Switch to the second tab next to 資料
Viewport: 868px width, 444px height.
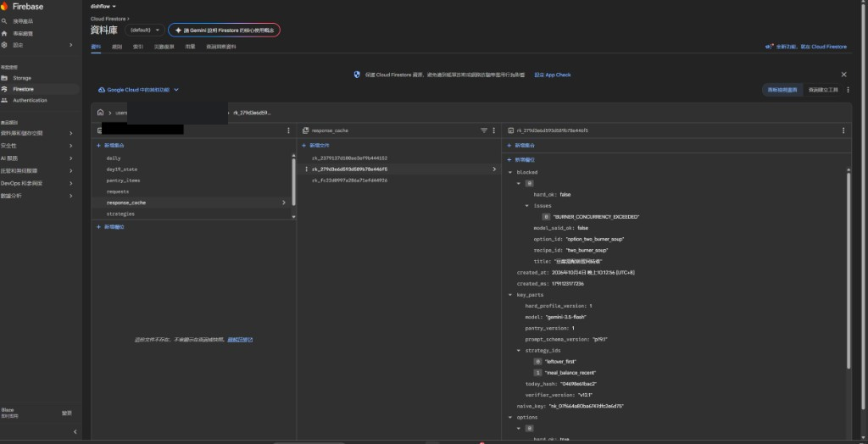(117, 47)
